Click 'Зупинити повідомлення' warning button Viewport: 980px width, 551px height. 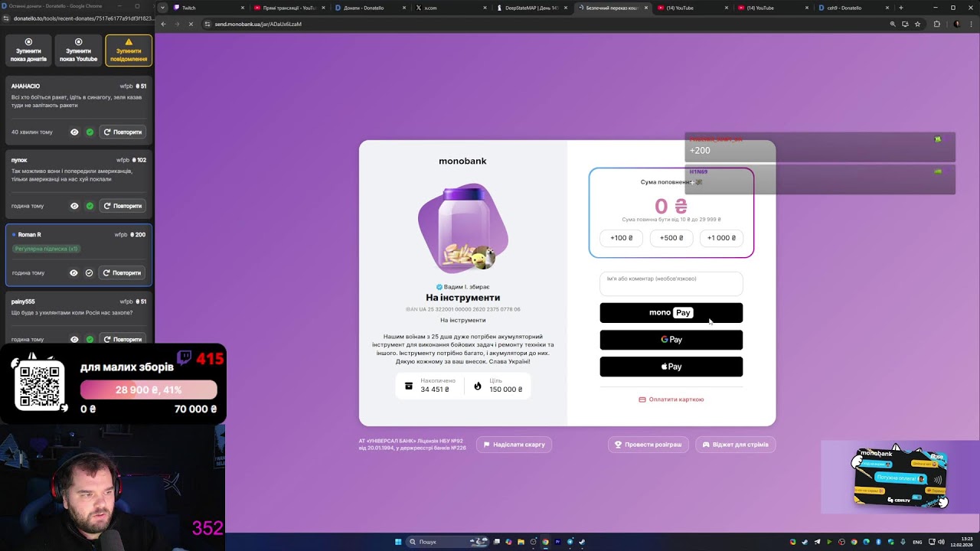[129, 51]
